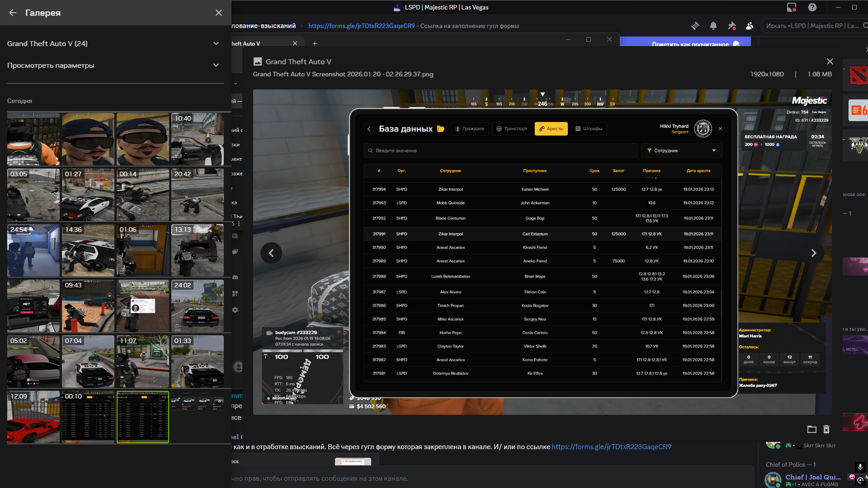Expand Просмотреть параметры section
The width and height of the screenshot is (868, 488).
216,65
